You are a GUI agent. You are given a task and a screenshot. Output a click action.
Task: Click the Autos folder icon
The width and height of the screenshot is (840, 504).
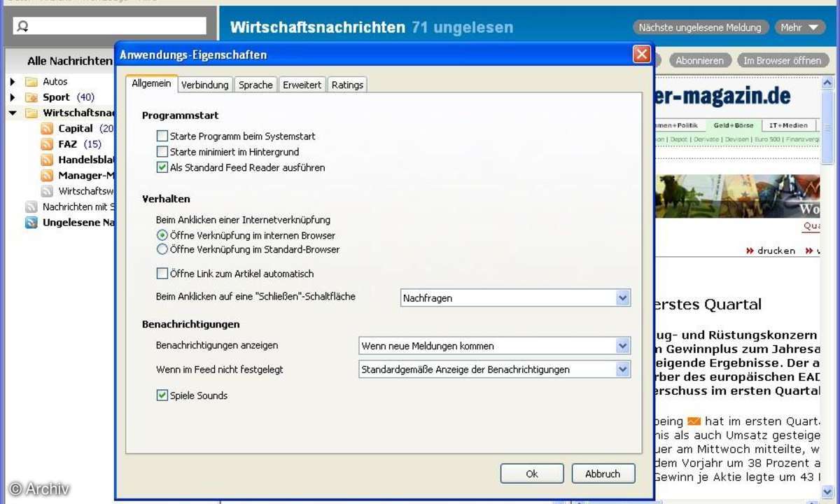[31, 81]
